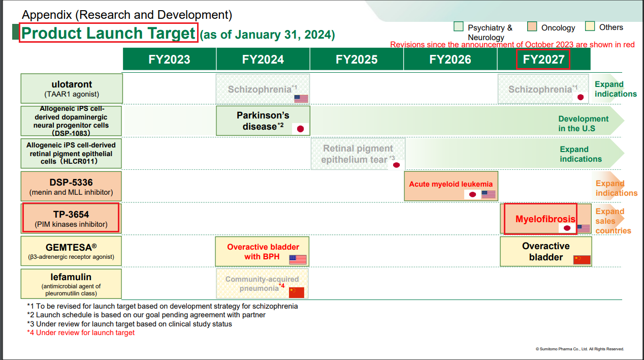Click the Community-acquired pneumonia text

pos(262,284)
